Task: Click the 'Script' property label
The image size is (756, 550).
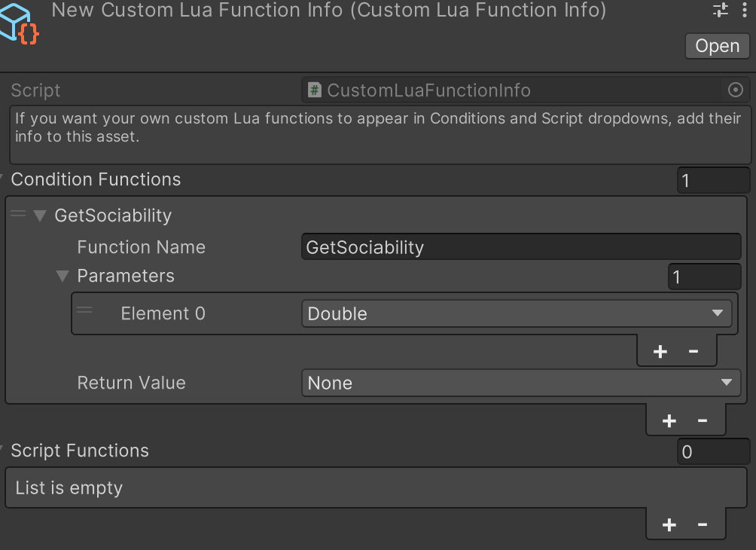Action: (x=35, y=90)
